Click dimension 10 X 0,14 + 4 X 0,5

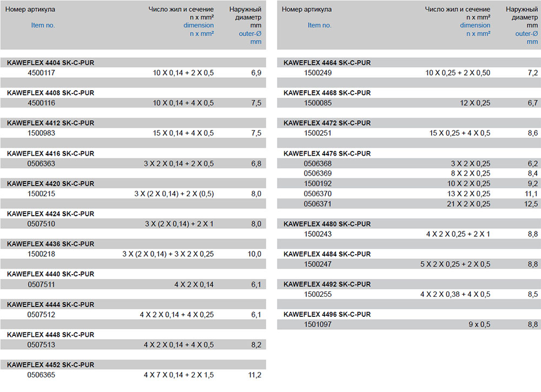tap(183, 103)
